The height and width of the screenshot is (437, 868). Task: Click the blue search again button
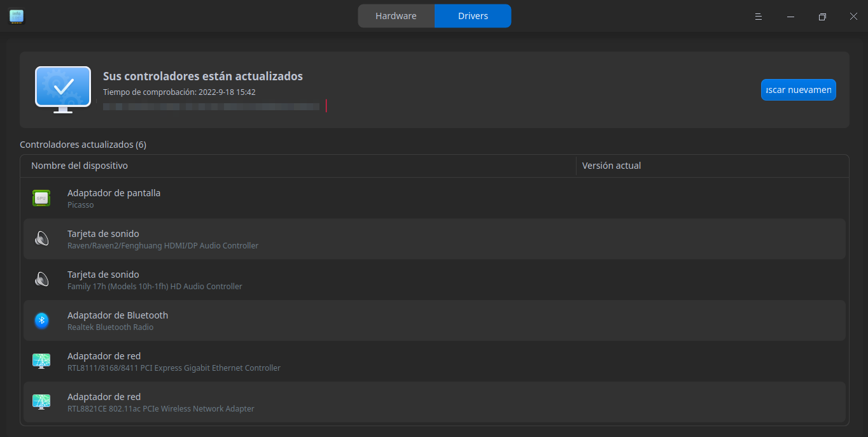[x=799, y=90]
